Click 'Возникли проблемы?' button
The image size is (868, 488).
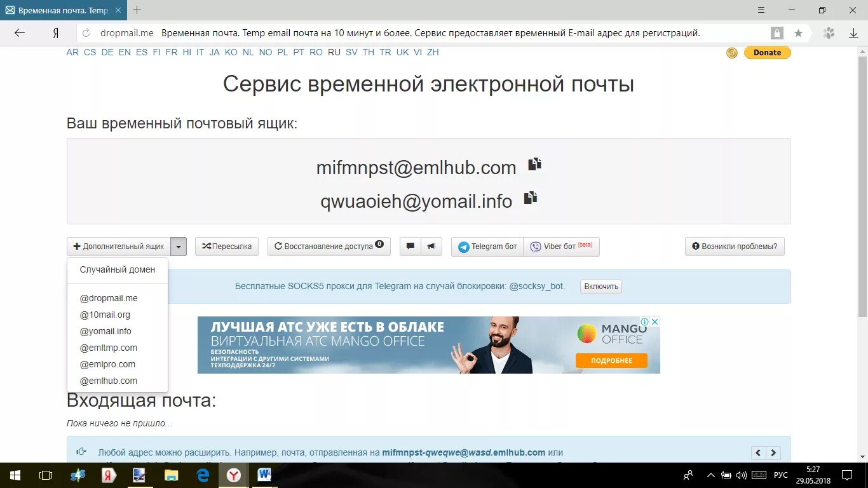735,247
